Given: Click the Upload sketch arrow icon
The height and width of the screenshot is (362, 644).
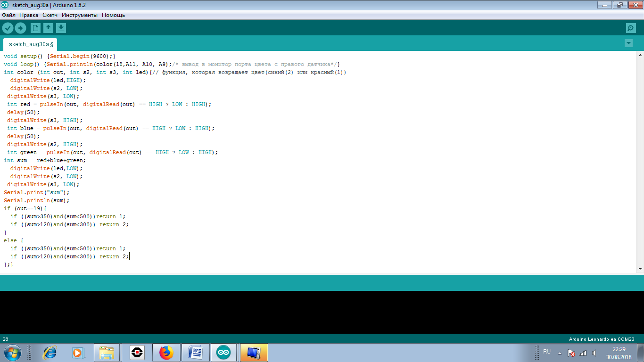Looking at the screenshot, I should pos(20,28).
